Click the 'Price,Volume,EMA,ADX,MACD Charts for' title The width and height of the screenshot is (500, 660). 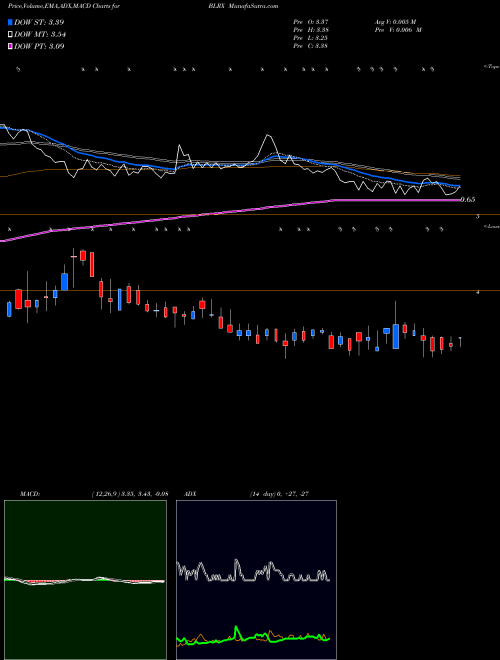[63, 6]
